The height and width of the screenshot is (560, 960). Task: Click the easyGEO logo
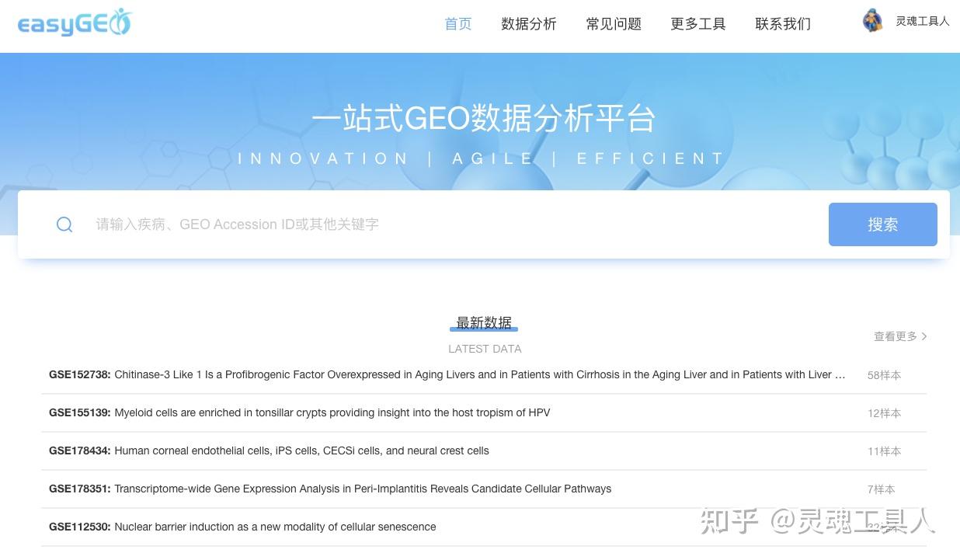click(74, 23)
